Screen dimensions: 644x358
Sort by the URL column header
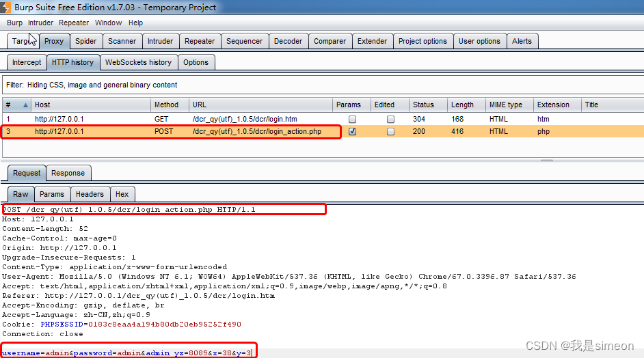point(260,105)
